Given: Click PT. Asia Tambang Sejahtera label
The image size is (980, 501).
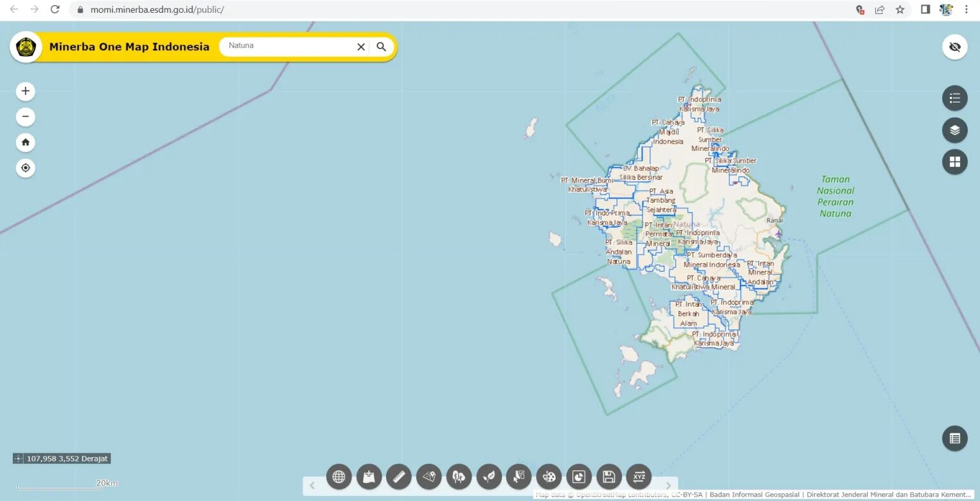Looking at the screenshot, I should pyautogui.click(x=661, y=200).
